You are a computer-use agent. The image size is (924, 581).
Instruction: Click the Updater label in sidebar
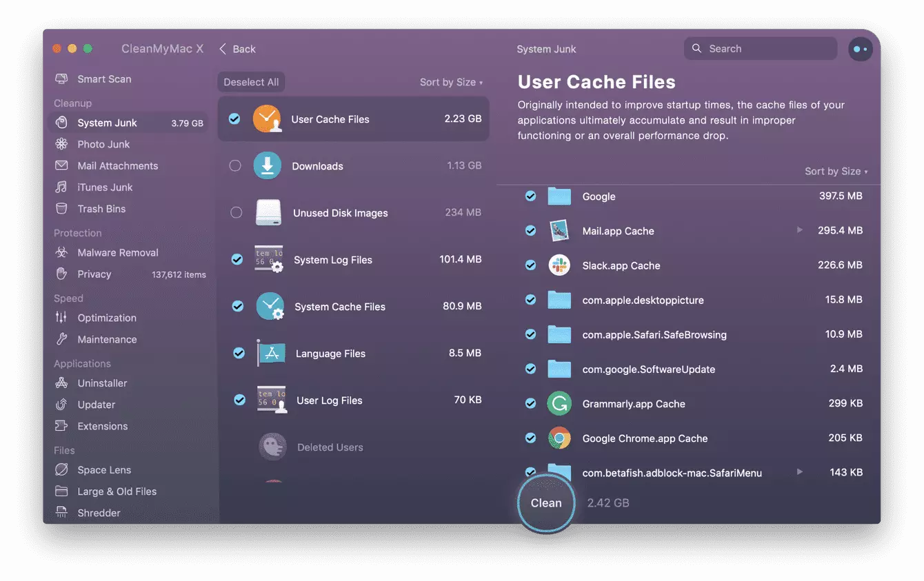(97, 405)
